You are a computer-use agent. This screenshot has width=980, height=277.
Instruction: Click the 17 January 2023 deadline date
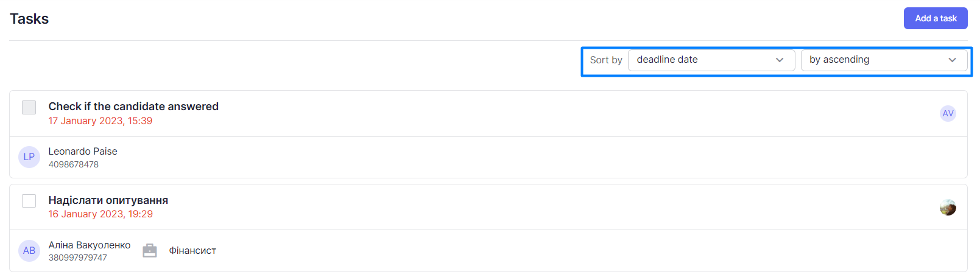pos(100,121)
